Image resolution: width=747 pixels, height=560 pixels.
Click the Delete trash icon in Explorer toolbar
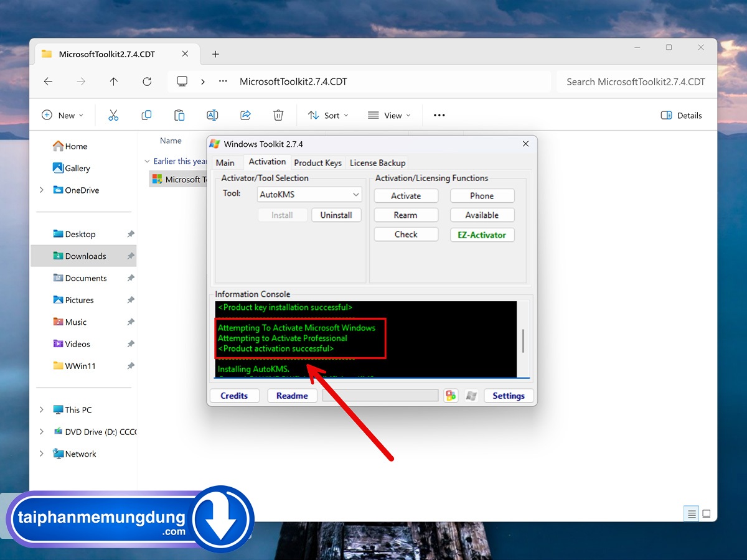point(278,115)
